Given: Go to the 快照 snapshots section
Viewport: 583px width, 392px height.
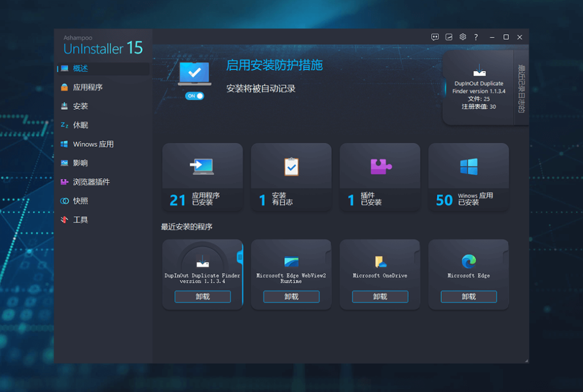Looking at the screenshot, I should (103, 201).
